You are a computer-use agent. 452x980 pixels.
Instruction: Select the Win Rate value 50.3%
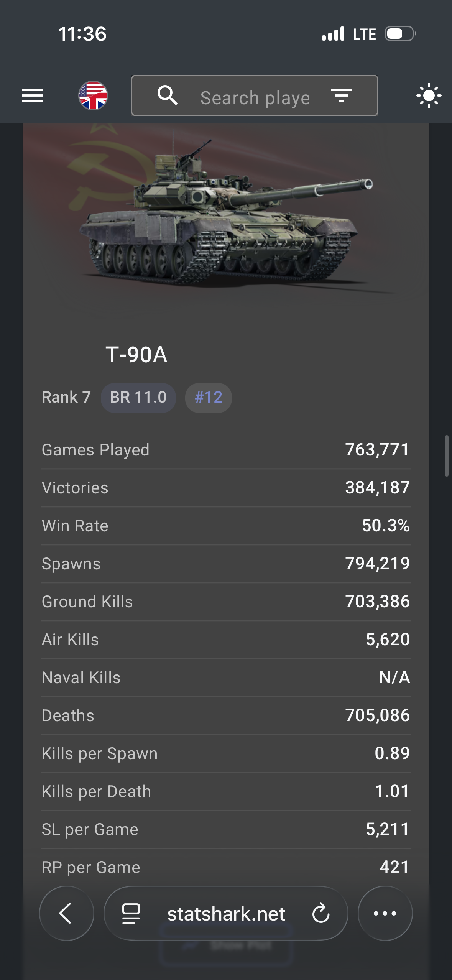[386, 526]
